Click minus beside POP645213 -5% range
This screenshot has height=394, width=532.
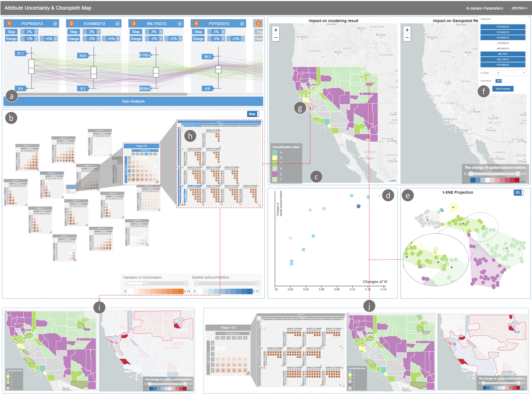coord(22,39)
